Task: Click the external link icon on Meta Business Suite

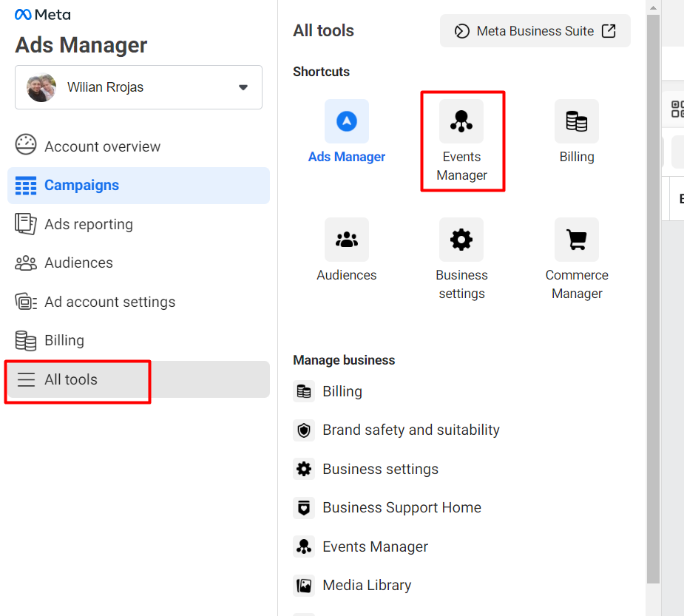Action: (x=609, y=31)
